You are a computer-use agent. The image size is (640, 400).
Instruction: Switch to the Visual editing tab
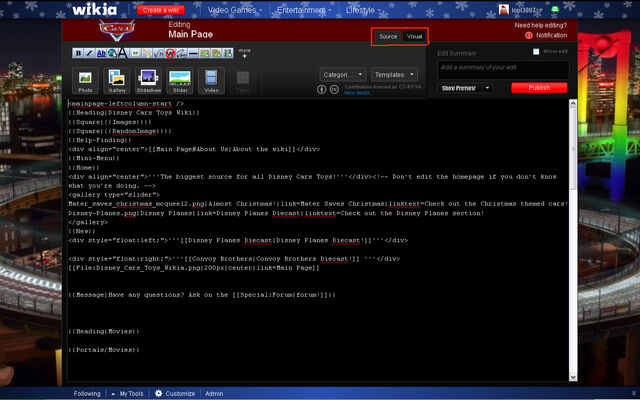pos(414,36)
